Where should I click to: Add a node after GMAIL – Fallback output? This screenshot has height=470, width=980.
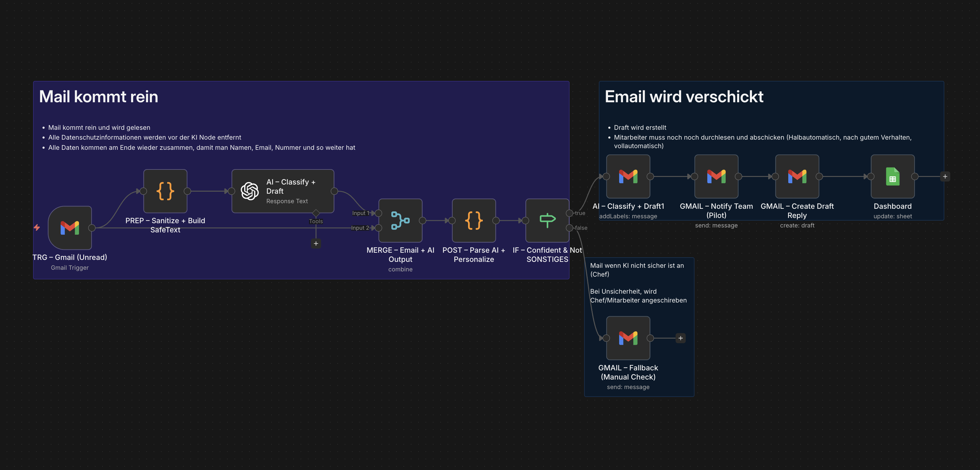click(681, 338)
